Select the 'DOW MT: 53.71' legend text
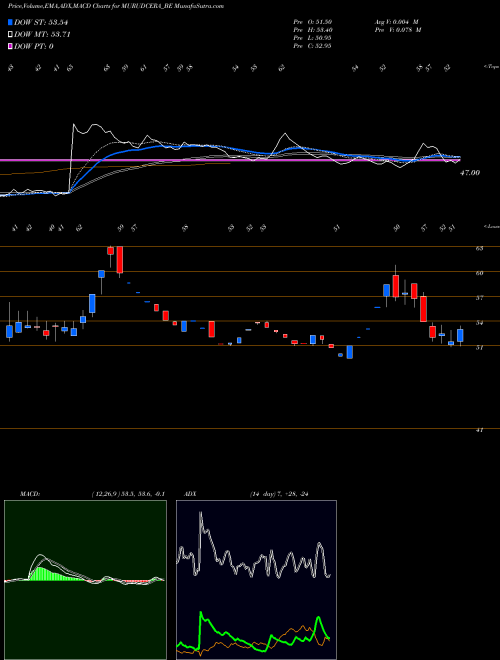The width and height of the screenshot is (500, 660). 42,35
